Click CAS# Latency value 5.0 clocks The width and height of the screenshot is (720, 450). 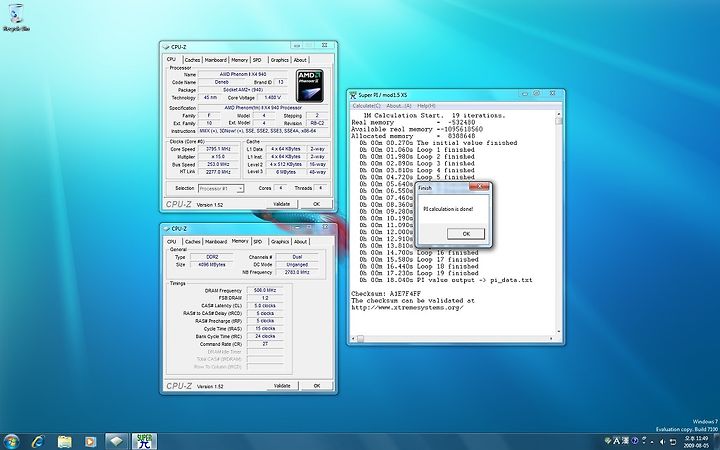pos(264,306)
